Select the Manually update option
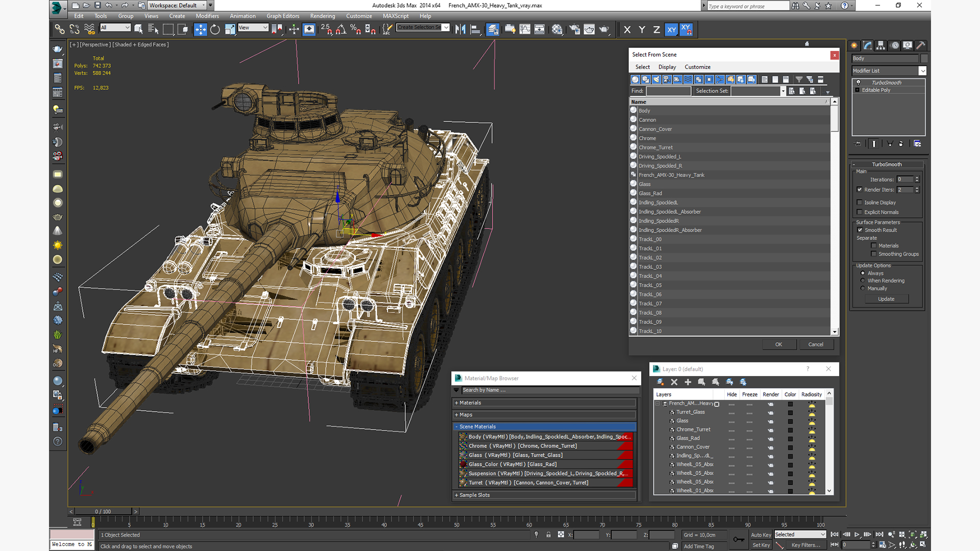 (863, 289)
